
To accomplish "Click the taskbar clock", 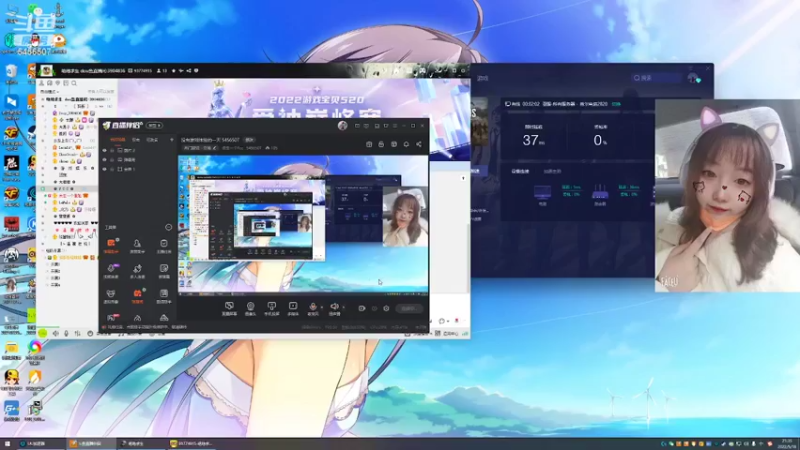I will (x=788, y=443).
